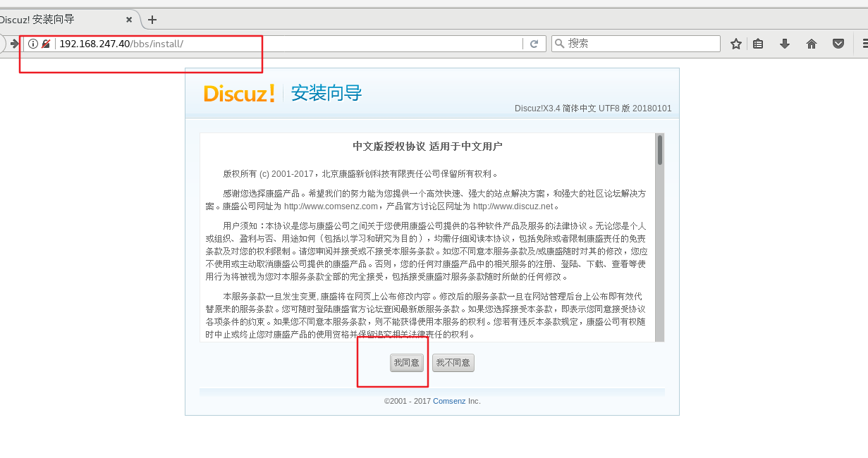Click the 我不同意 button
This screenshot has width=868, height=458.
453,363
